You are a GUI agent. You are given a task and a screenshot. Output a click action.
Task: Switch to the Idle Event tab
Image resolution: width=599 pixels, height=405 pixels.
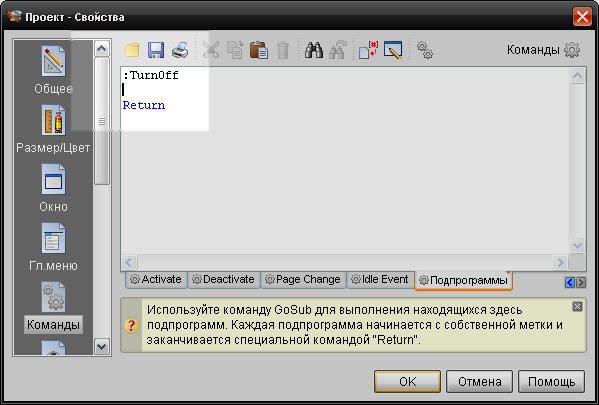[380, 279]
